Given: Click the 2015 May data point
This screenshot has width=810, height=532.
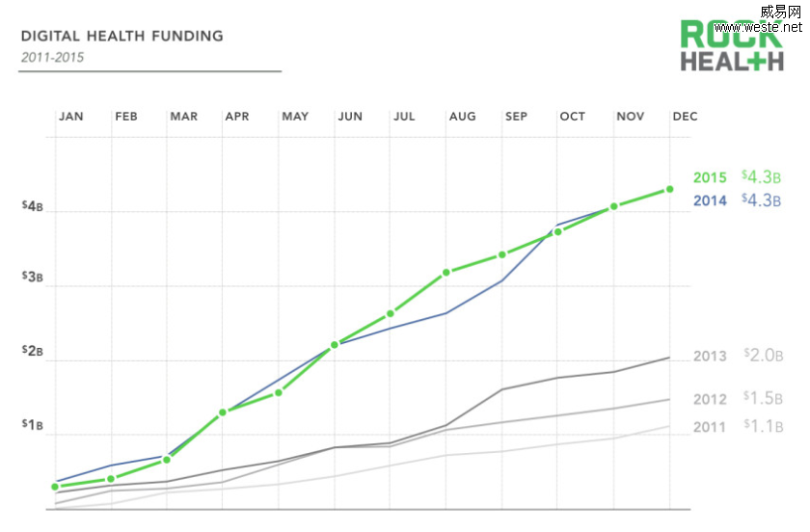Looking at the screenshot, I should (x=279, y=392).
